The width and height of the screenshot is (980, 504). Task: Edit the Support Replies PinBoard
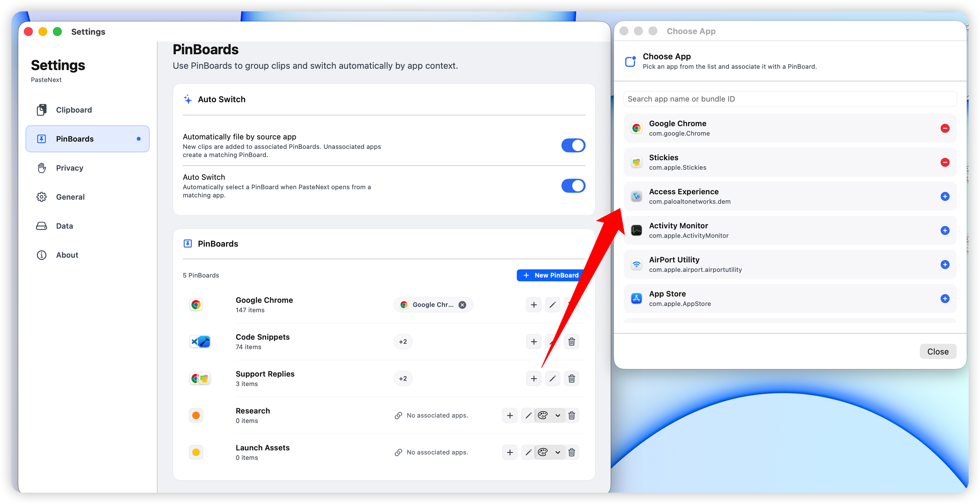[x=552, y=378]
